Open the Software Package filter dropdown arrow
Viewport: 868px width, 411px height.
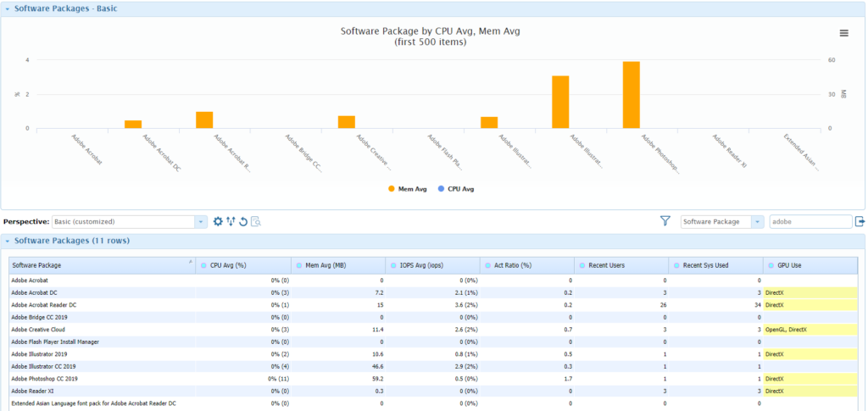(x=757, y=222)
